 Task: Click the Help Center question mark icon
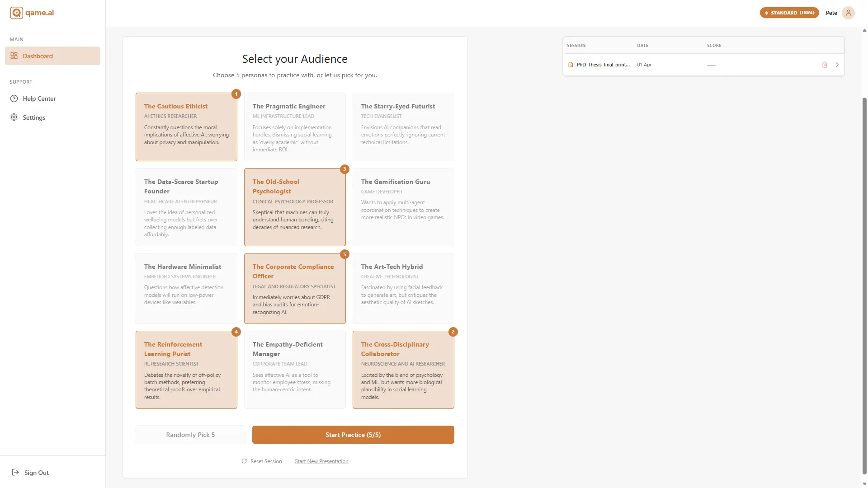(14, 99)
